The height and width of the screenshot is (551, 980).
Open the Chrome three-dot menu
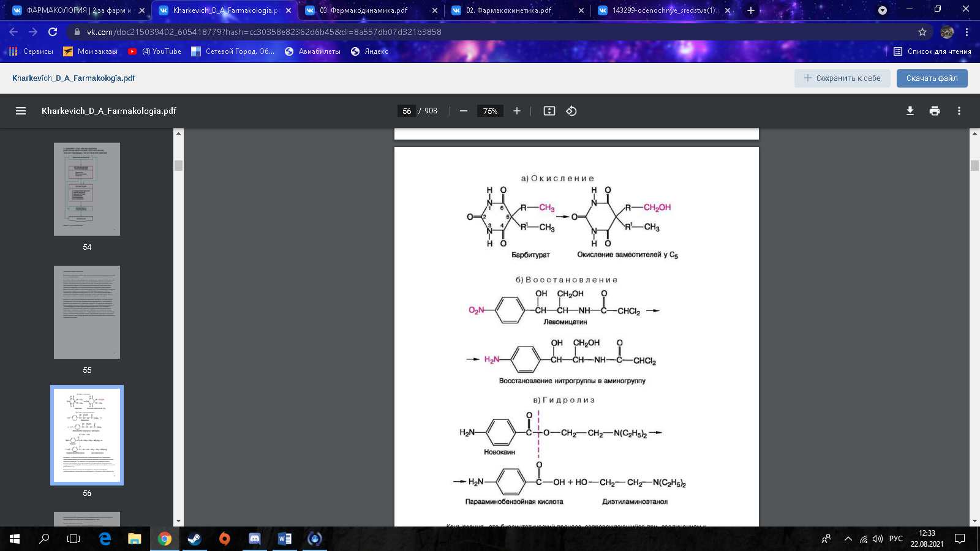pos(967,32)
